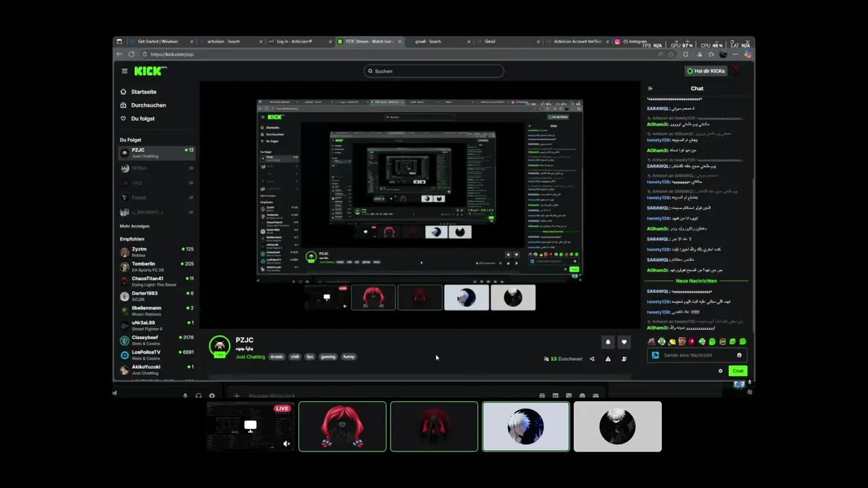Open recommended channel Darter1983
This screenshot has width=868, height=488.
point(157,296)
